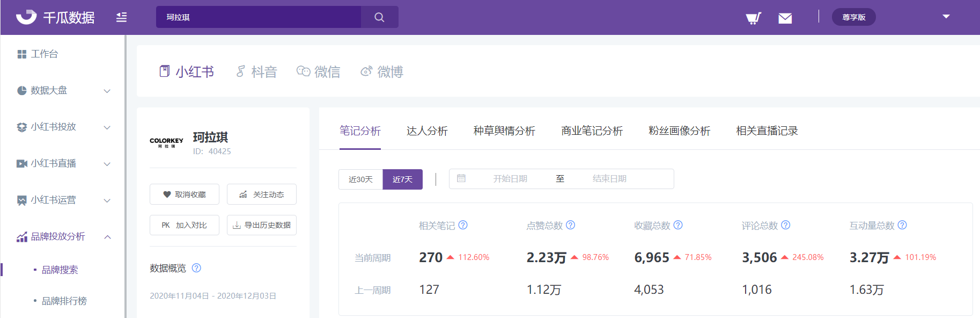The image size is (980, 318).
Task: Click the brand name 珂拉琪 heading
Action: click(x=210, y=138)
